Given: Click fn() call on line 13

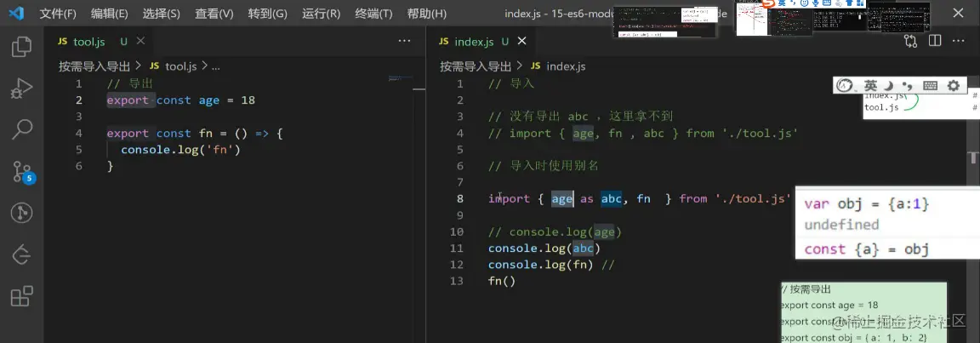Looking at the screenshot, I should tap(502, 281).
